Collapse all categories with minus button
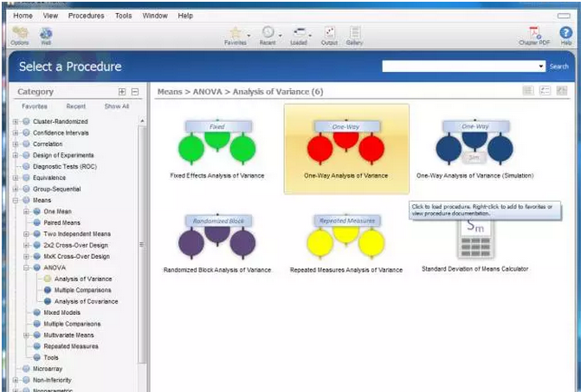This screenshot has height=392, width=581. [135, 92]
